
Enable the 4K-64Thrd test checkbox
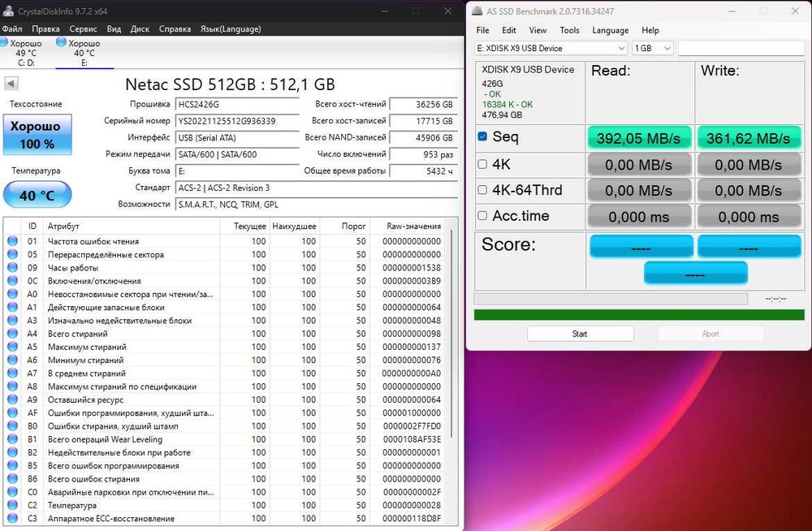click(x=482, y=190)
